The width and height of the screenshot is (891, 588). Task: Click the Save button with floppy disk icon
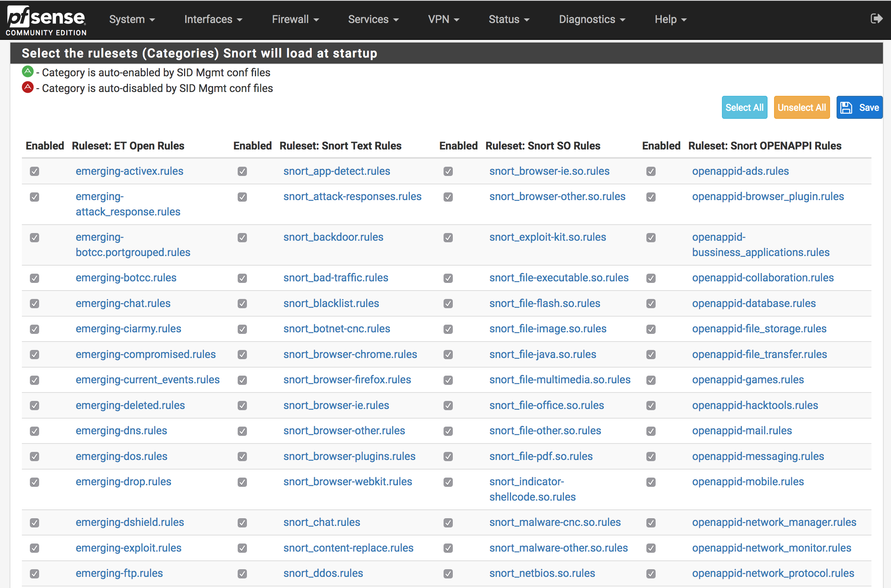tap(859, 107)
